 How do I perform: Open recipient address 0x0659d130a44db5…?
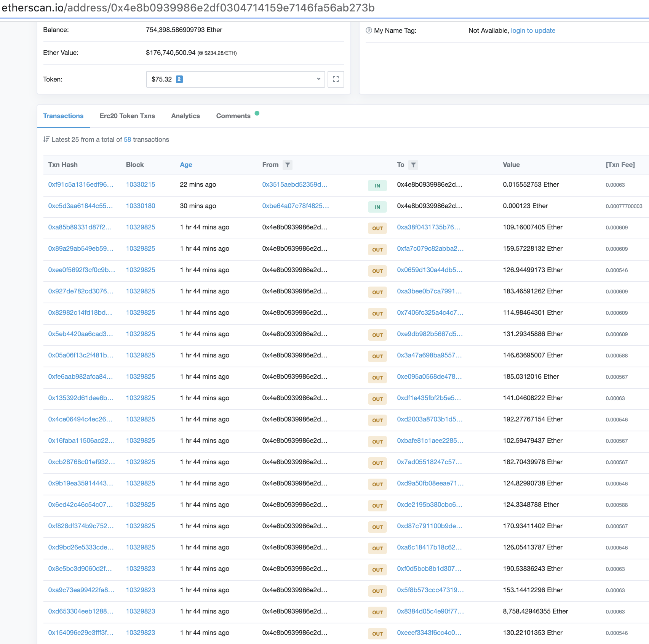pyautogui.click(x=430, y=270)
